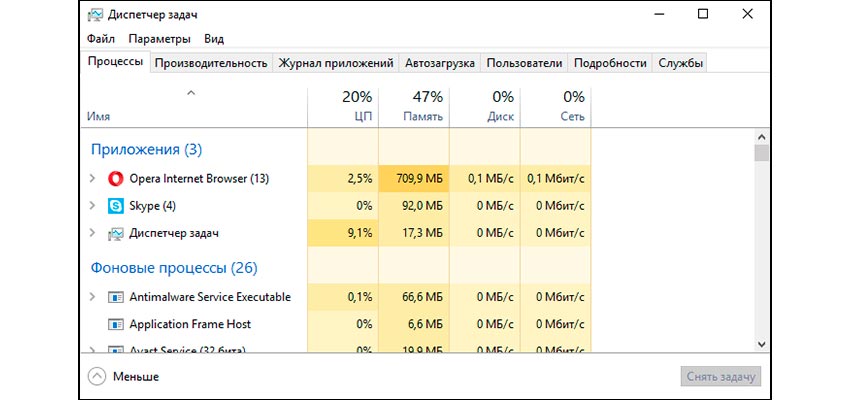Open the Файл menu
Screen dimensions: 850x400
pyautogui.click(x=100, y=39)
